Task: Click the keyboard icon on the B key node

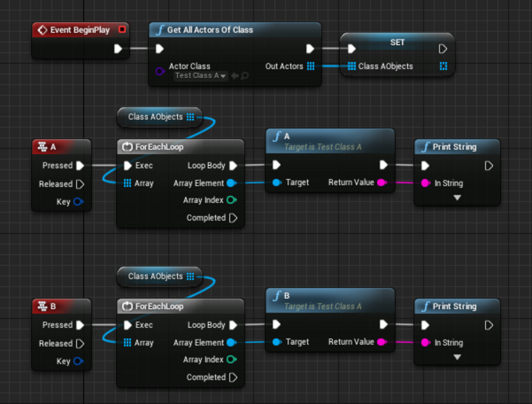Action: (43, 306)
